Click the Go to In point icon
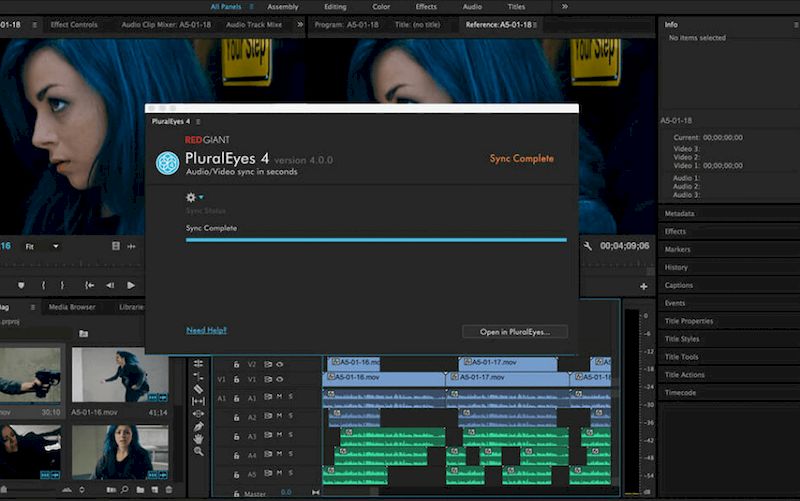Viewport: 800px width, 501px height. [x=89, y=286]
